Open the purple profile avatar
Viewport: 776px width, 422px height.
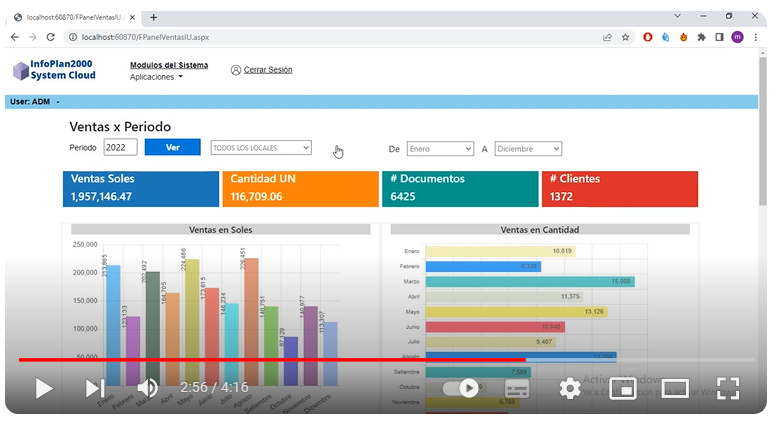click(737, 37)
